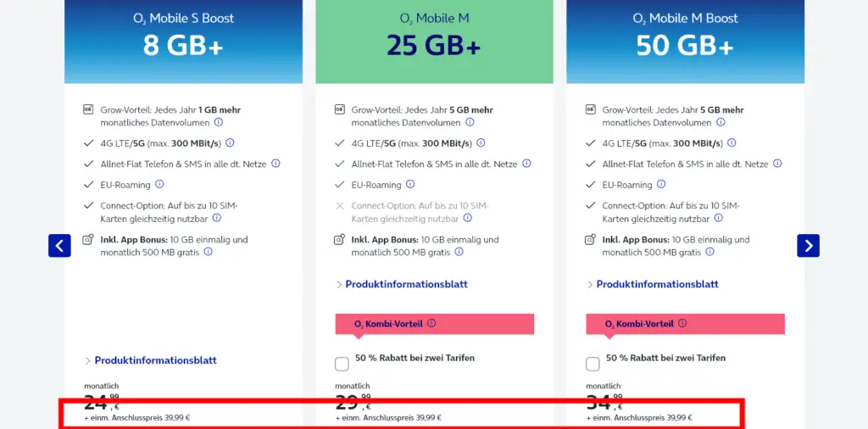Open 4G LTE/5G info icon in Mobile M card
The image size is (868, 429).
[x=481, y=143]
